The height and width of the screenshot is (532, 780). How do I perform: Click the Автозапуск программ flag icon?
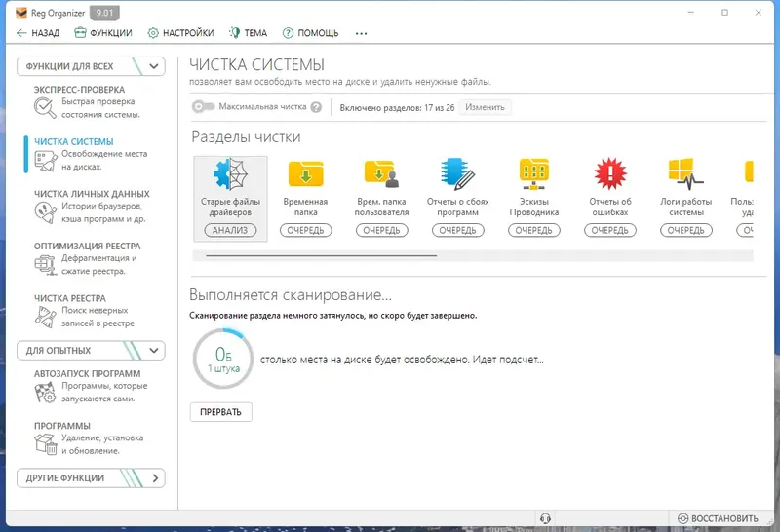tap(45, 393)
